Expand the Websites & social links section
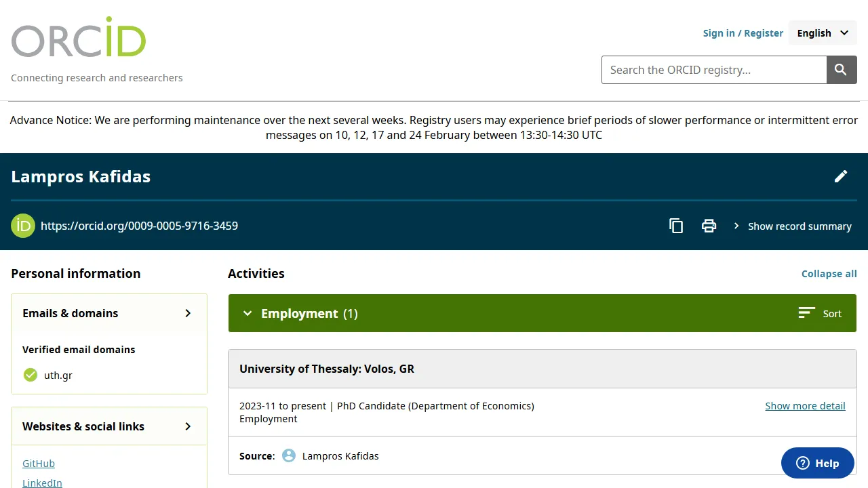868x488 pixels. 188,426
